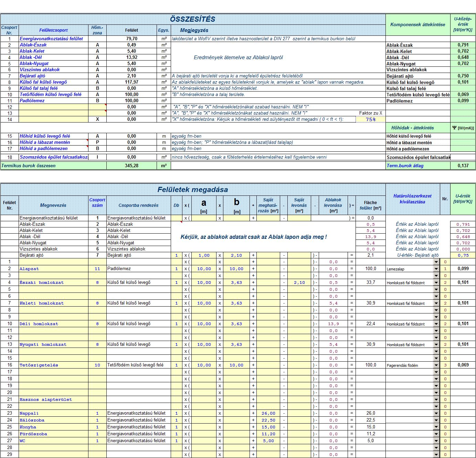Open the Lemezalap construction dropdown

tap(436, 269)
